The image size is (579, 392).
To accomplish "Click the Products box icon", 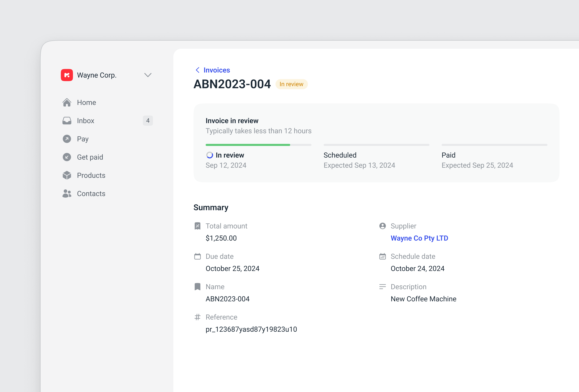I will (67, 175).
